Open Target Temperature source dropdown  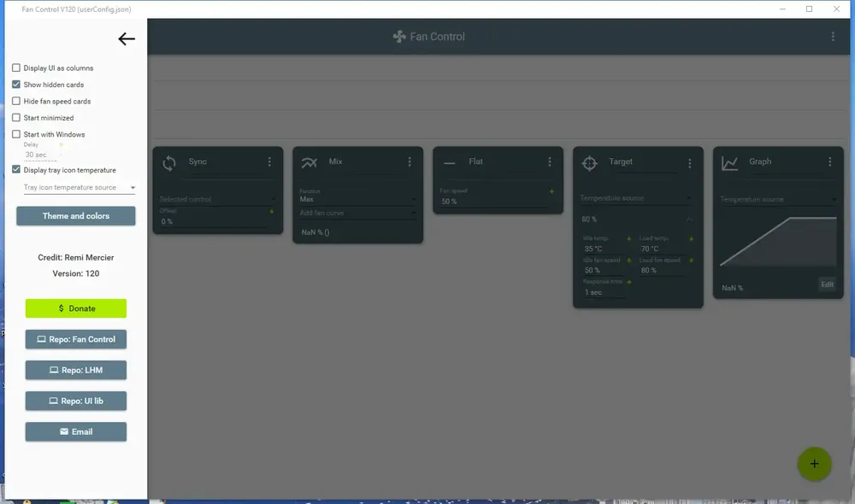(x=636, y=198)
